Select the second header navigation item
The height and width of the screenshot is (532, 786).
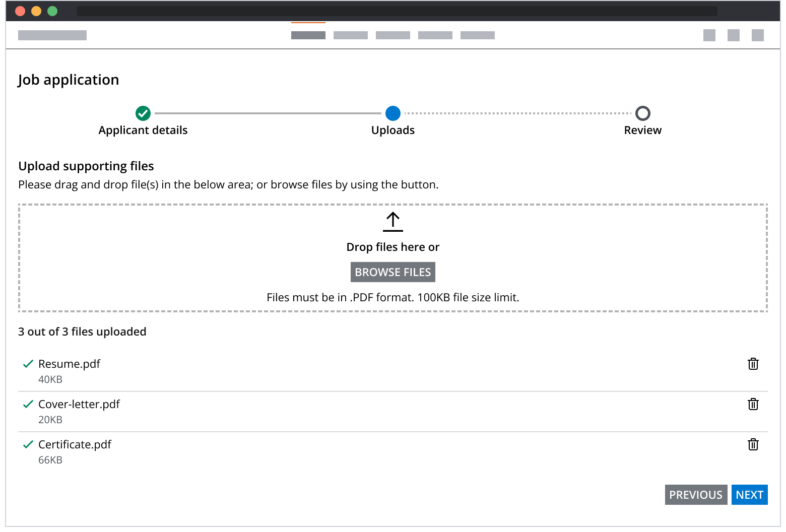350,35
